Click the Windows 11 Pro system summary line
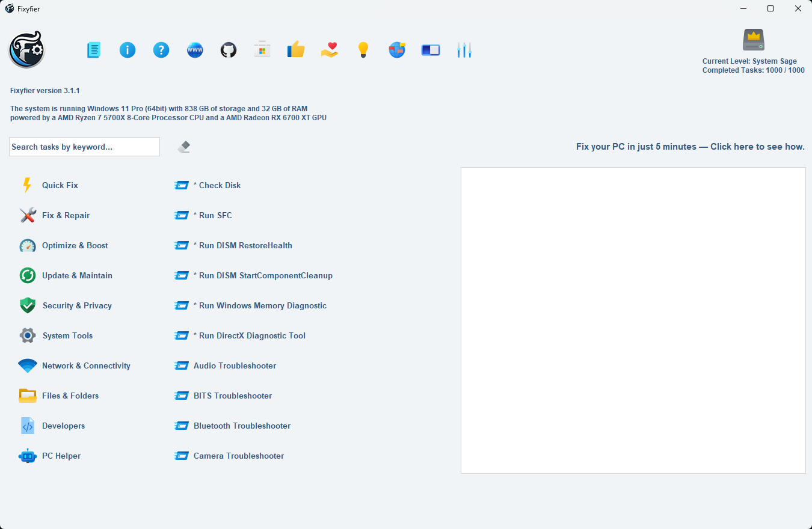 159,109
